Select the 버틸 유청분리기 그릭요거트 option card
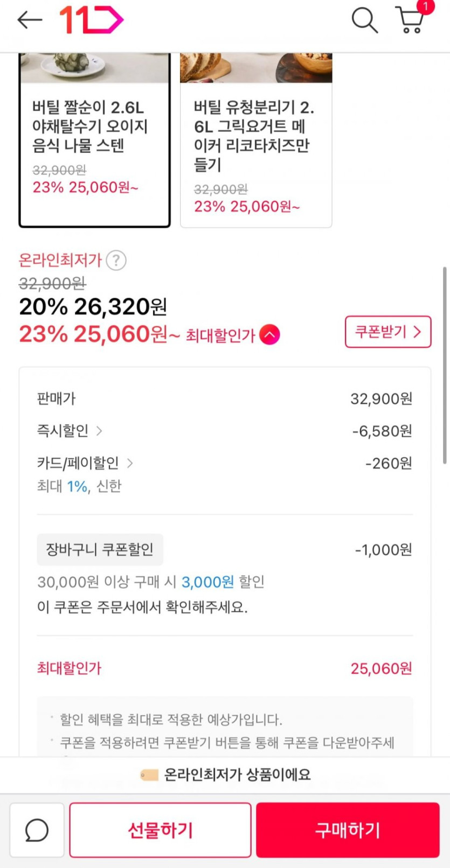The image size is (450, 868). 256,156
